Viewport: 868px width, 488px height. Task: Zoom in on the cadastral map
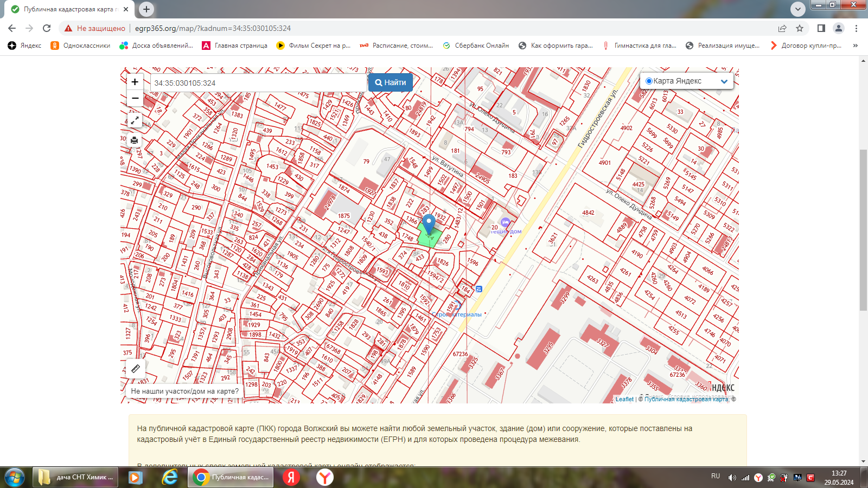pyautogui.click(x=135, y=82)
